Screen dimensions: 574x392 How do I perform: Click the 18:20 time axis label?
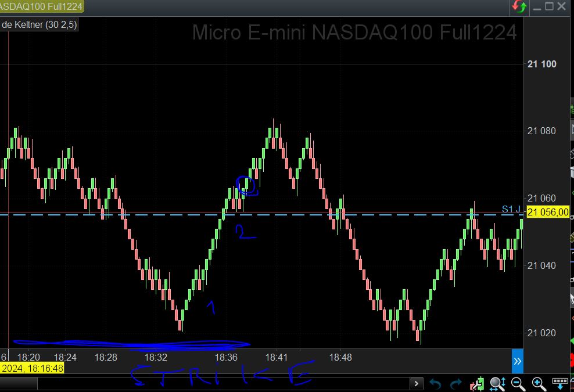pos(28,357)
